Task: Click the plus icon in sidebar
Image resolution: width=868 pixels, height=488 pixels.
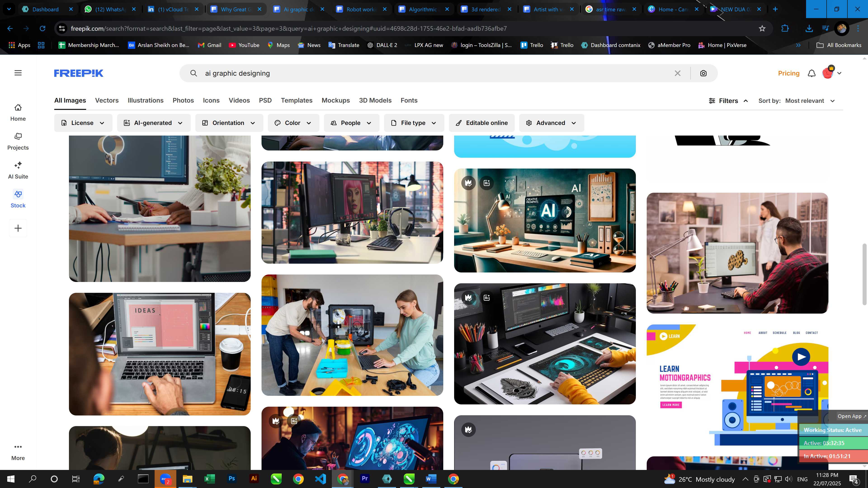Action: (x=18, y=228)
